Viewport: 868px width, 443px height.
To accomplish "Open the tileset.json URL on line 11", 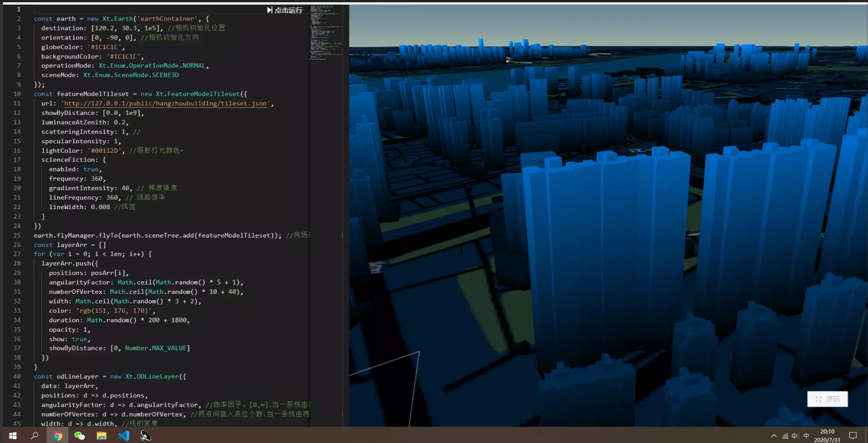I will click(165, 104).
